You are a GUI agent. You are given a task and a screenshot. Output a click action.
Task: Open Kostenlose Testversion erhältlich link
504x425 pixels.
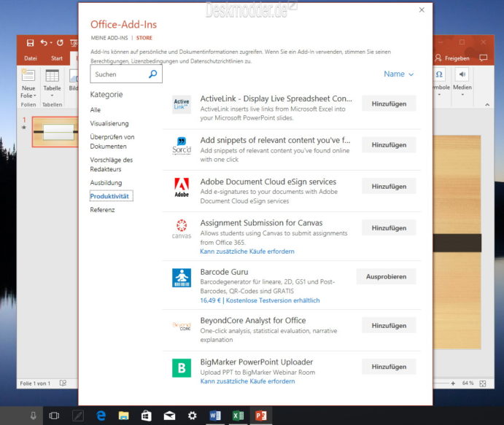click(273, 300)
